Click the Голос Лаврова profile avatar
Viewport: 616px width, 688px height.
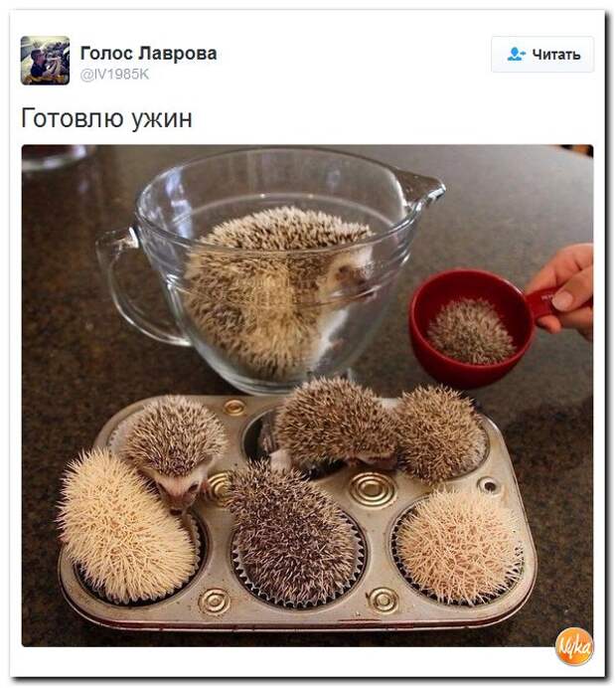(x=45, y=60)
